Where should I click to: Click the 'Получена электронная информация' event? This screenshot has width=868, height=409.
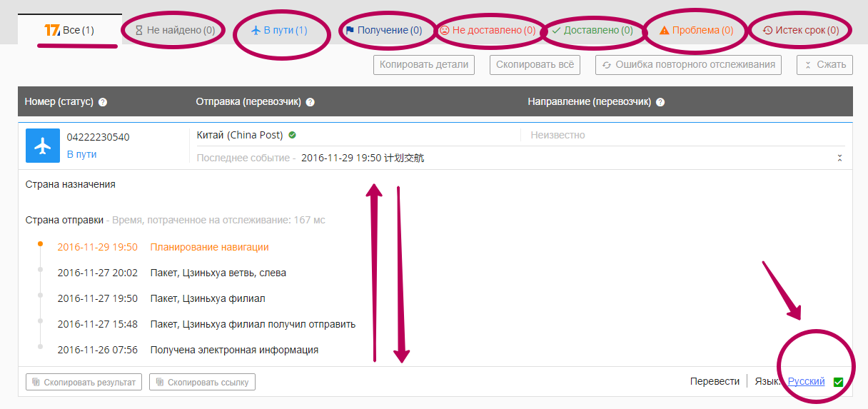click(x=234, y=350)
